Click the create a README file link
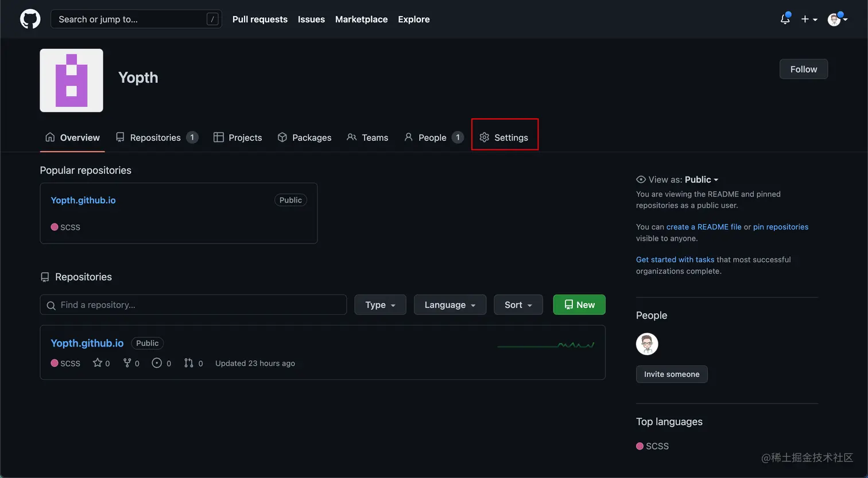 click(704, 227)
